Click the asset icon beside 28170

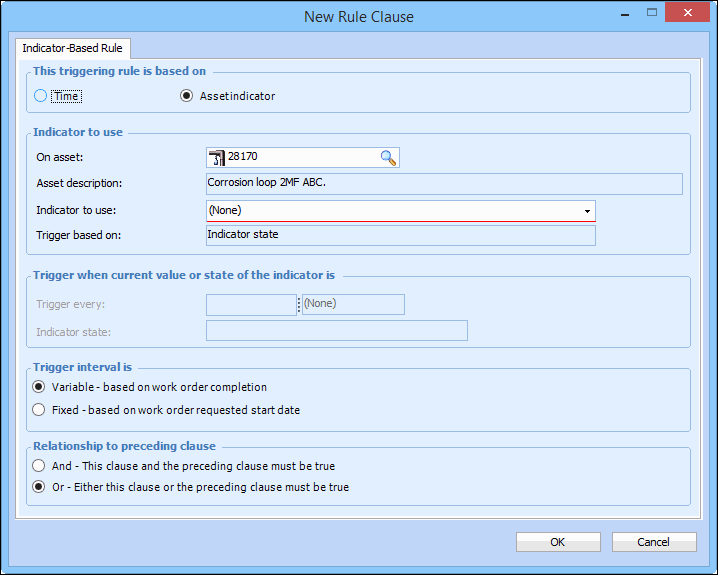tap(216, 157)
